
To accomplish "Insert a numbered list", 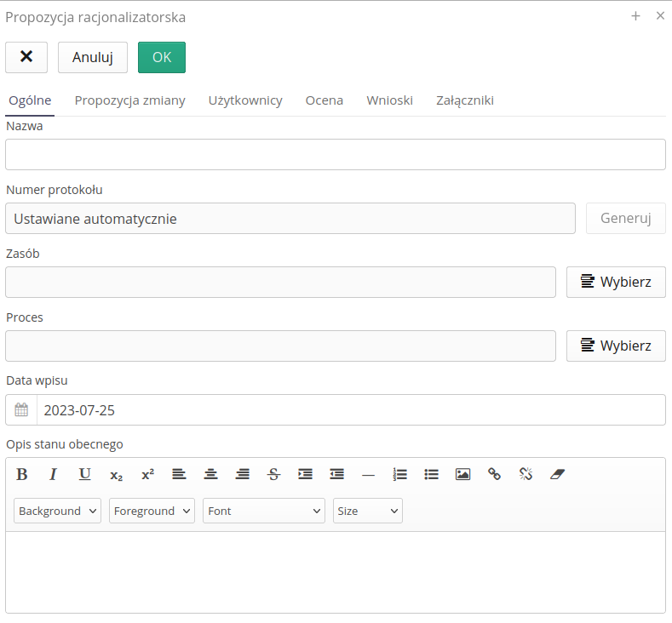I will click(x=399, y=475).
